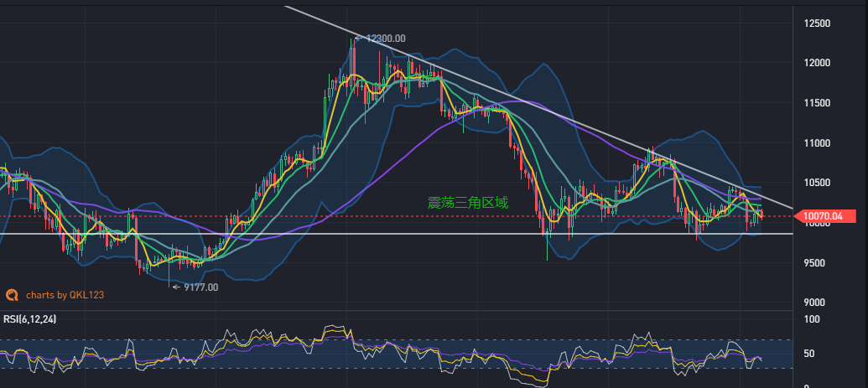Click the 11500 price axis label

[x=819, y=104]
